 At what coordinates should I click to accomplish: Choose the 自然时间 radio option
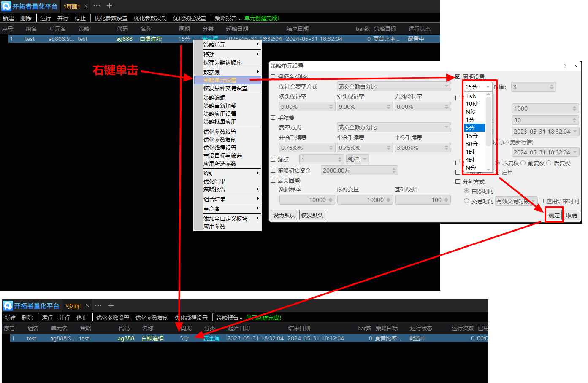click(x=466, y=191)
